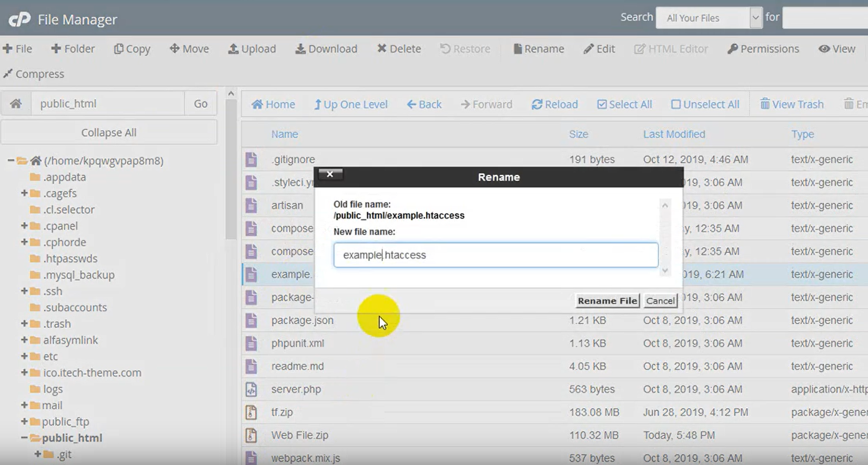
Task: Open View Trash
Action: [x=792, y=104]
